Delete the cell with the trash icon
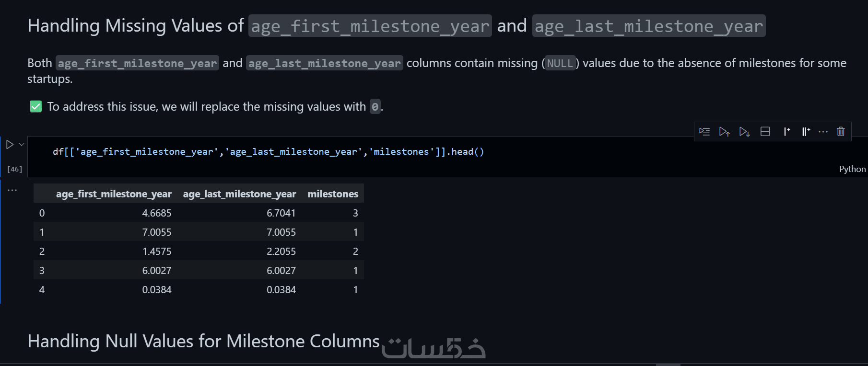The width and height of the screenshot is (868, 366). click(841, 131)
